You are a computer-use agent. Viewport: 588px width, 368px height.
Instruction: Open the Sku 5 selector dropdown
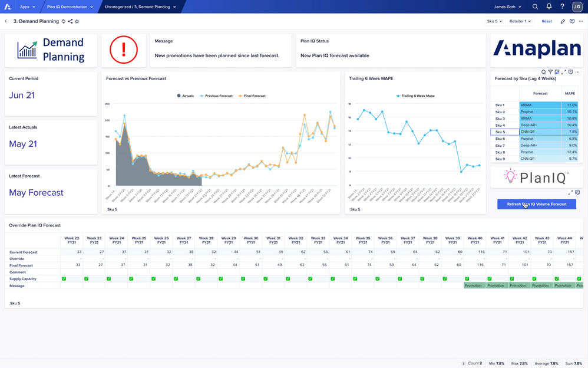(x=494, y=21)
